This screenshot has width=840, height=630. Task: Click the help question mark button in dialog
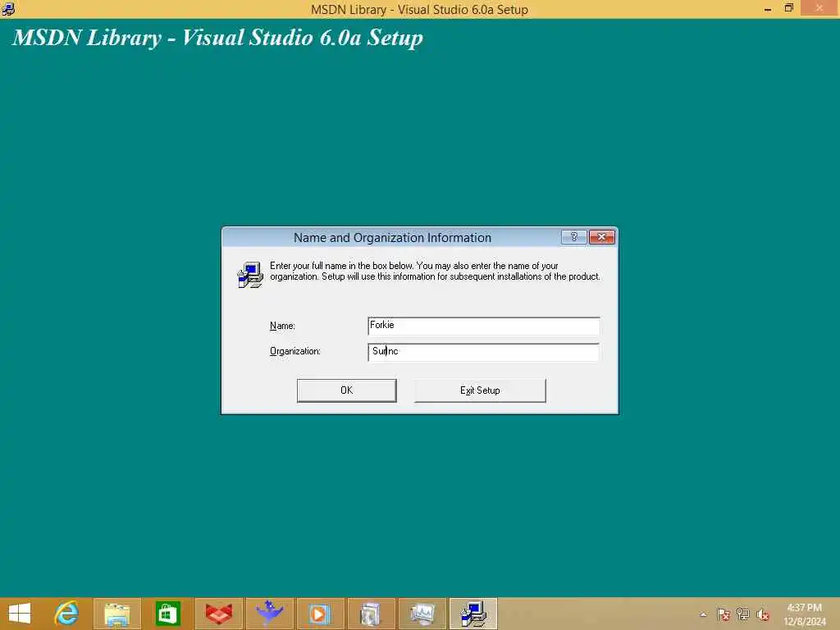click(x=573, y=237)
